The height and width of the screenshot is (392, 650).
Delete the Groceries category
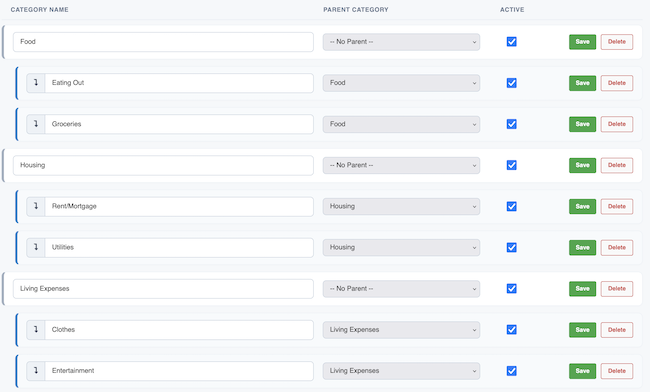pos(617,124)
